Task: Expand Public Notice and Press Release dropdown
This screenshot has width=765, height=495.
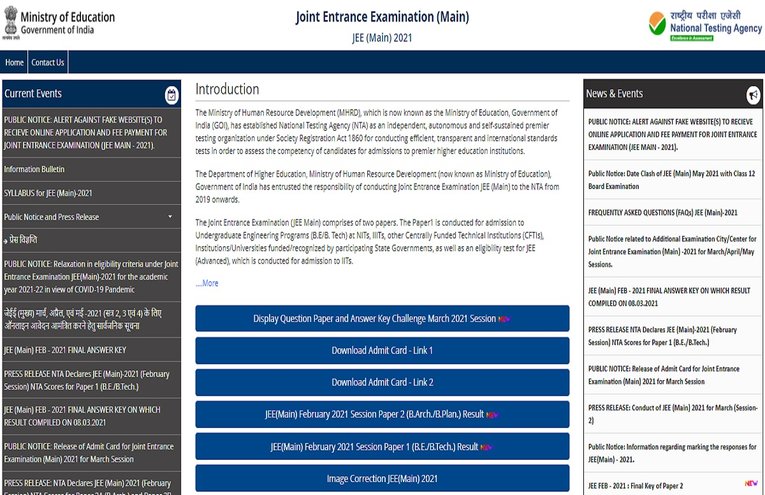Action: coord(170,216)
